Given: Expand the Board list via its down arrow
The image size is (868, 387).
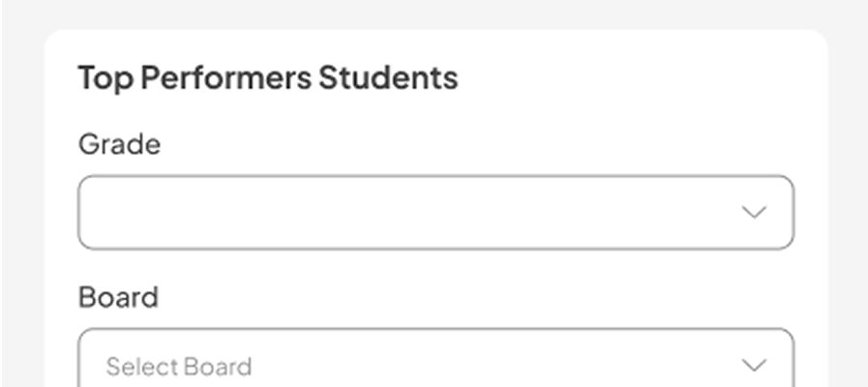Looking at the screenshot, I should (753, 365).
